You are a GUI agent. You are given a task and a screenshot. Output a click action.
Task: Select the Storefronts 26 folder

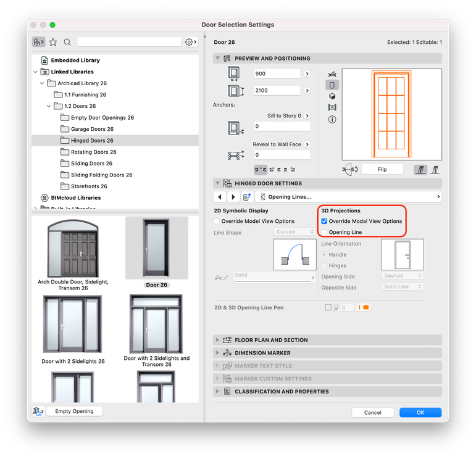(x=89, y=186)
